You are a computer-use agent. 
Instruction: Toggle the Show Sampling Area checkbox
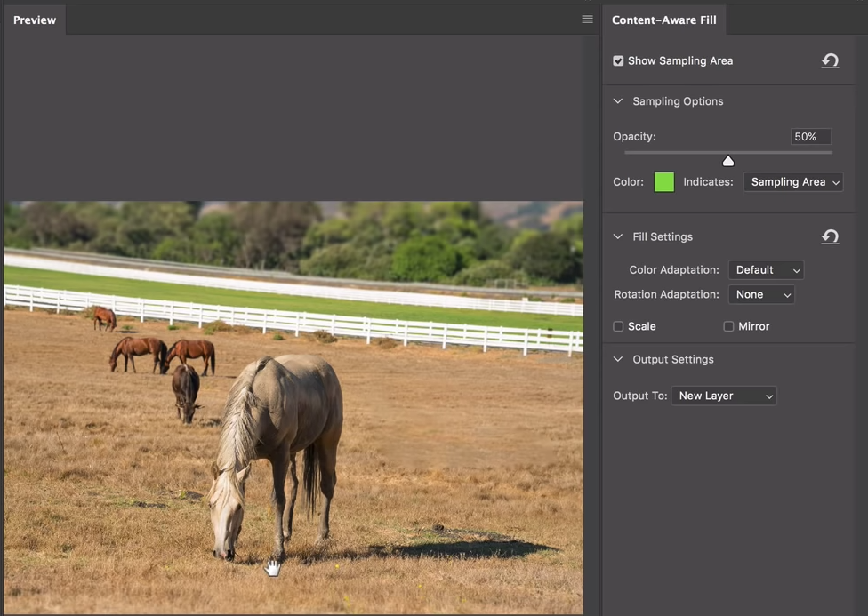coord(618,61)
